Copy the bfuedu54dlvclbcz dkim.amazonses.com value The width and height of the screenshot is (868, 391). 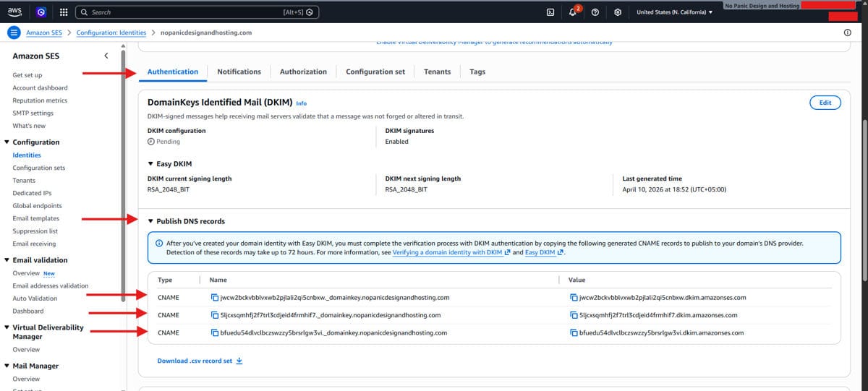point(574,332)
